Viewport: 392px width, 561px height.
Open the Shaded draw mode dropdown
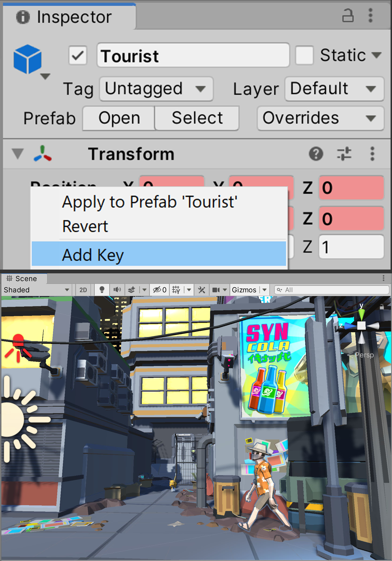pyautogui.click(x=37, y=290)
